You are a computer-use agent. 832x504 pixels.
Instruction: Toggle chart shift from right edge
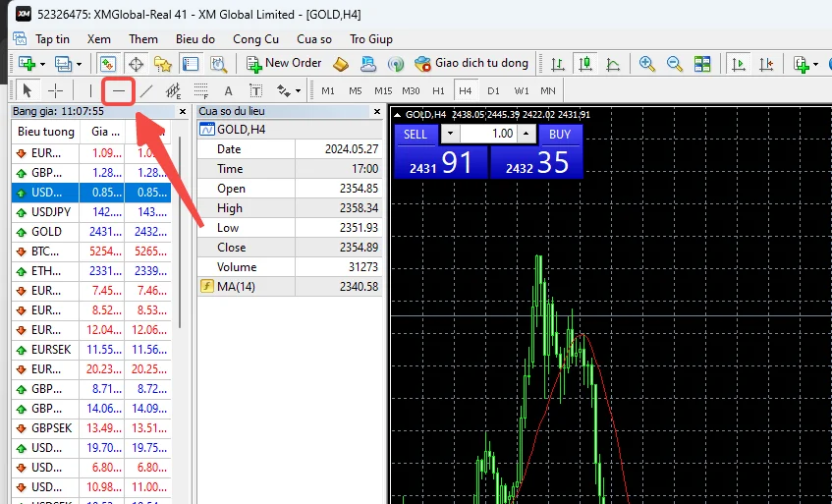tap(765, 64)
